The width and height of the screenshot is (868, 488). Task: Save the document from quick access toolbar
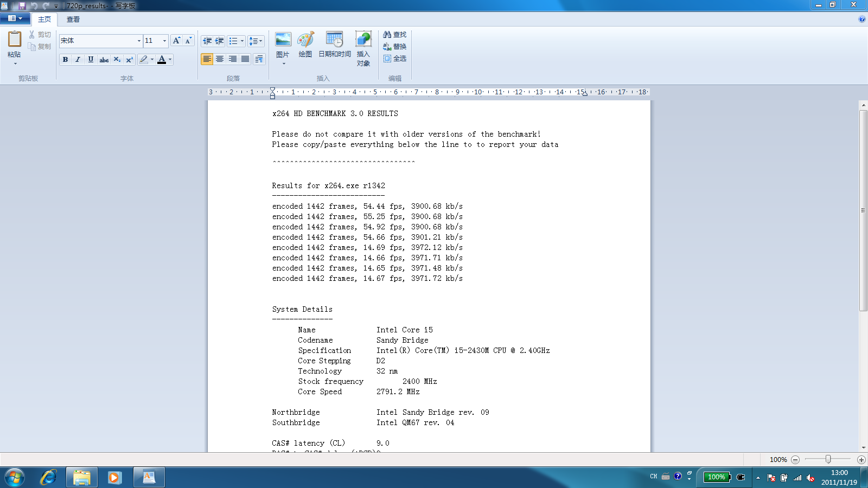pyautogui.click(x=22, y=5)
